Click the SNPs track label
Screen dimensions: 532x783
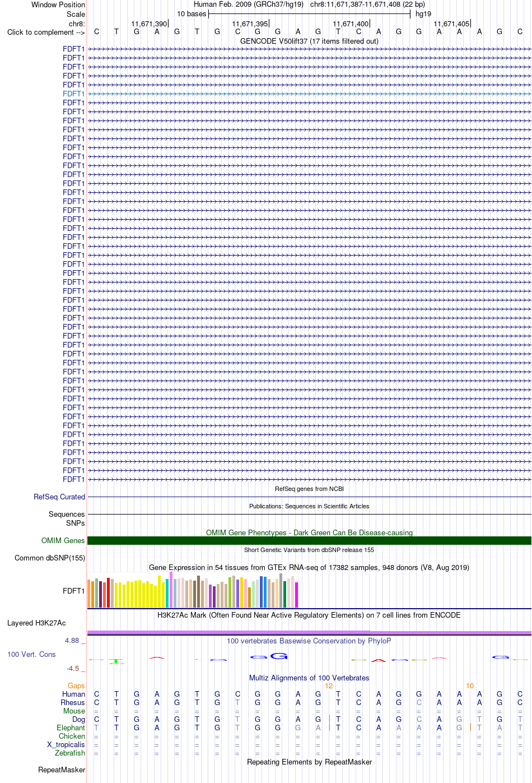click(76, 523)
